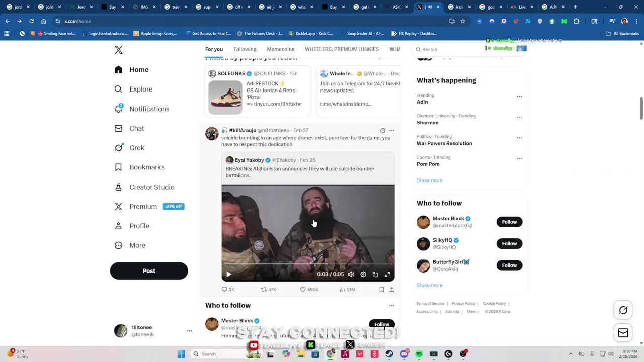The image size is (644, 362).
Task: Open More menu in sidebar
Action: 129,245
